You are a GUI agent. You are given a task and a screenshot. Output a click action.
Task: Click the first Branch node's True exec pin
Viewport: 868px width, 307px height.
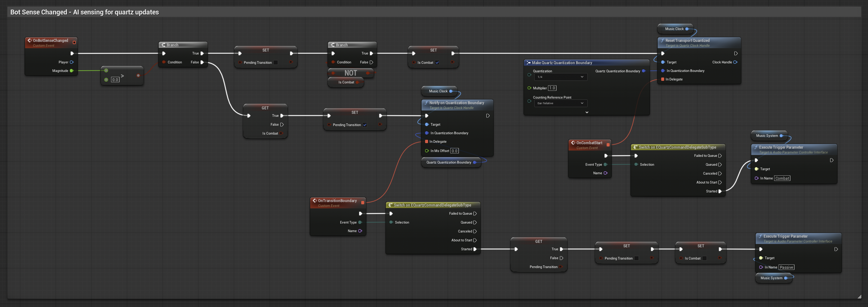click(x=202, y=53)
